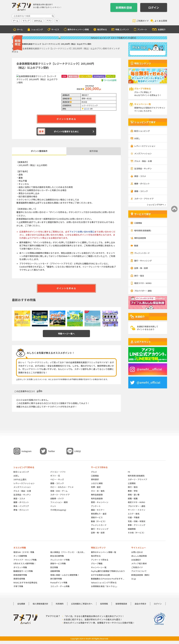Focus the 広告案件名で検索 search field
179x644 pixels.
pos(31,16)
